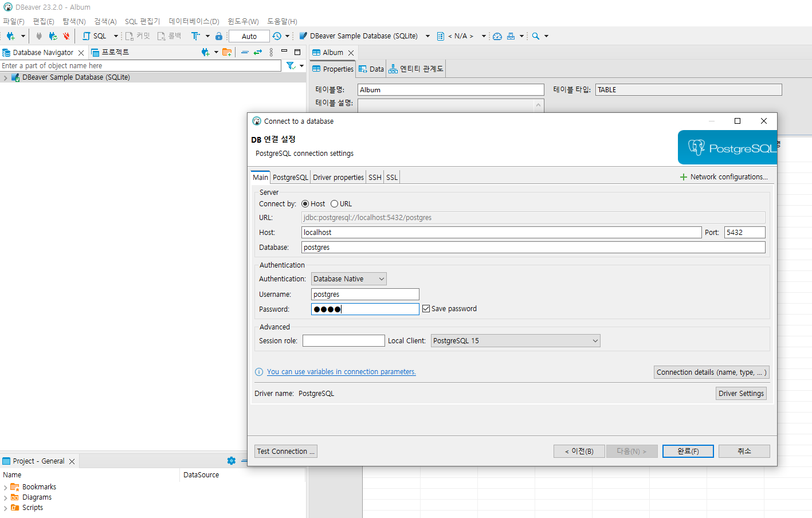Click the red Disconnect plug icon
This screenshot has width=812, height=518.
(66, 36)
